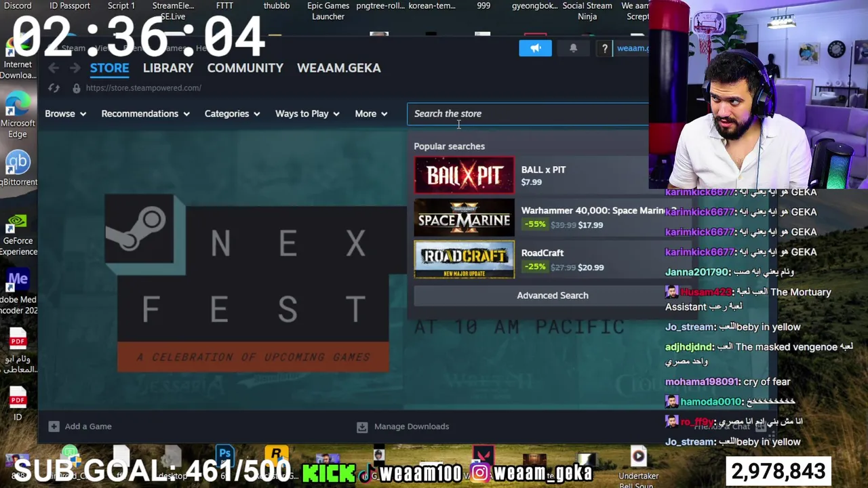Expand the Recommendations menu
The width and height of the screenshot is (868, 488).
146,114
